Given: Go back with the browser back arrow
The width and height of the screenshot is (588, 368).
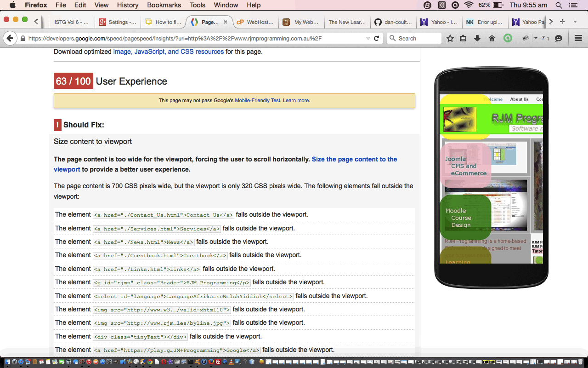Looking at the screenshot, I should (10, 38).
